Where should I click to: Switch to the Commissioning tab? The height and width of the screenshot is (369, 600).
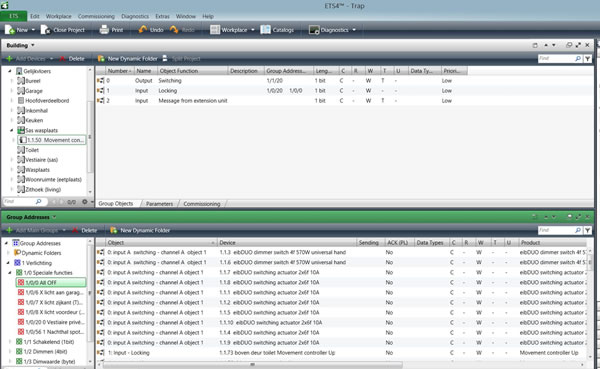click(x=202, y=204)
